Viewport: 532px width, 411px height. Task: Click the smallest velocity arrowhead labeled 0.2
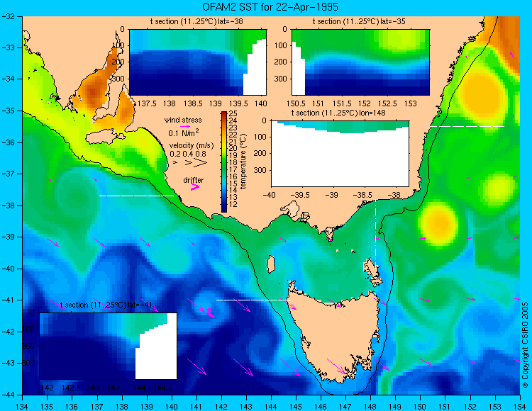[175, 163]
